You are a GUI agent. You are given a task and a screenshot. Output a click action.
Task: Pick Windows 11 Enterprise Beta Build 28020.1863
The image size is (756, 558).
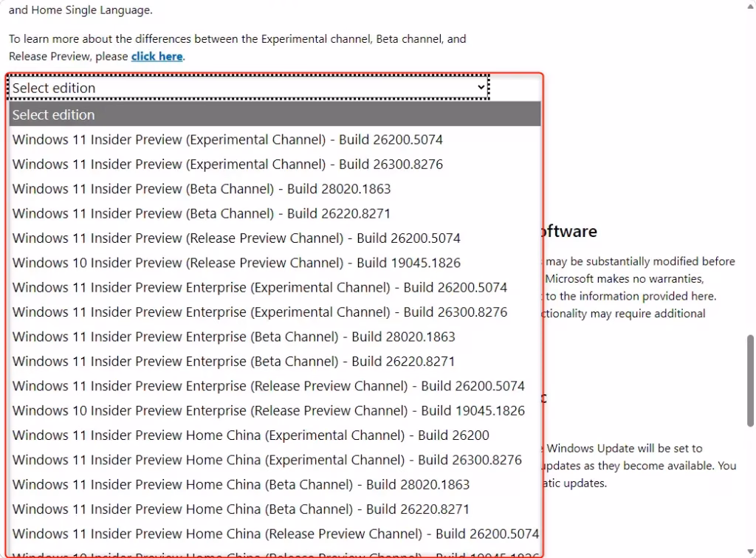click(x=234, y=337)
